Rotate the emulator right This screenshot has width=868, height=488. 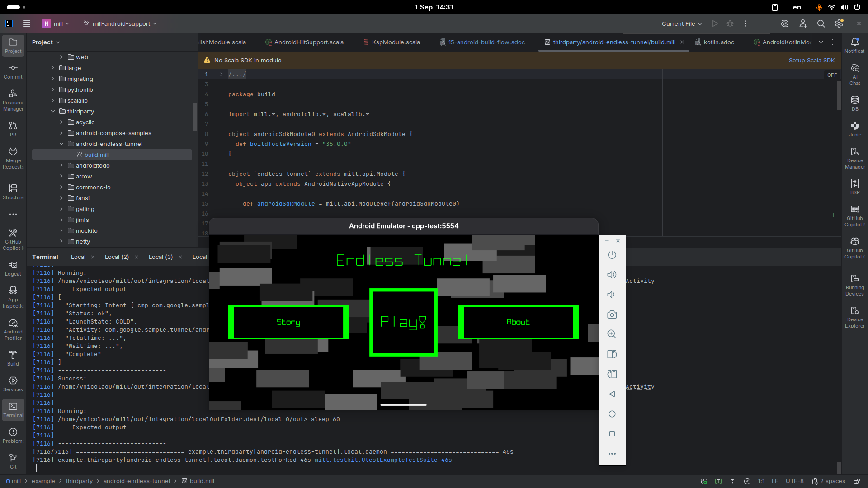(x=612, y=374)
